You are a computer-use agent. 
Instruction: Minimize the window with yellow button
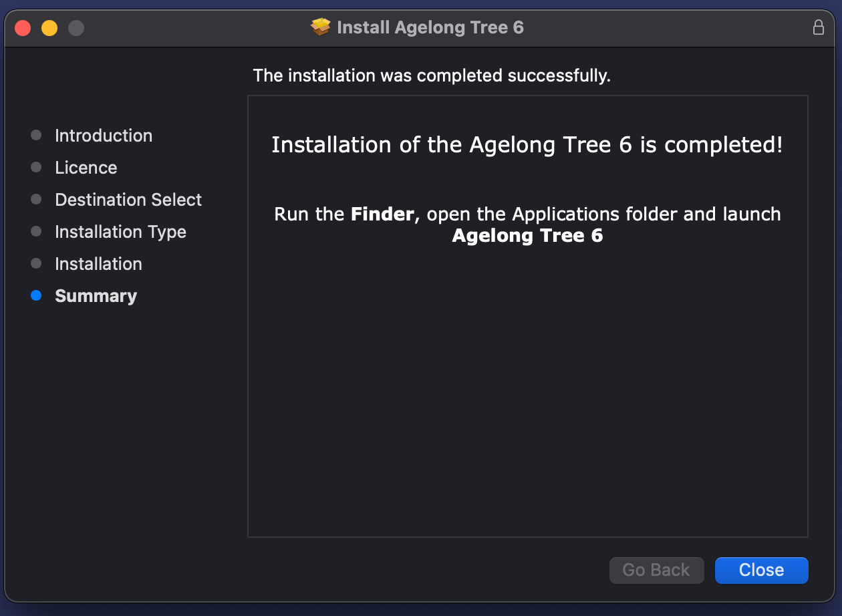(x=49, y=28)
